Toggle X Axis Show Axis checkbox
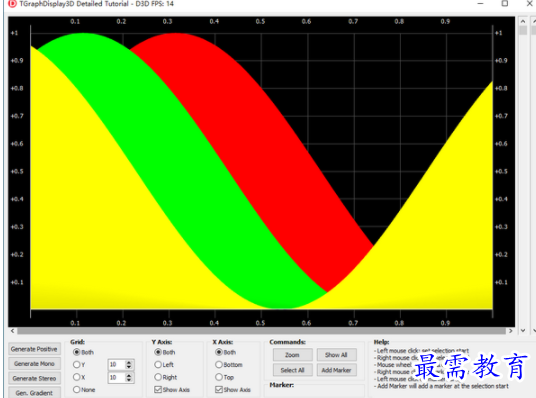This screenshot has height=398, width=536. point(233,390)
